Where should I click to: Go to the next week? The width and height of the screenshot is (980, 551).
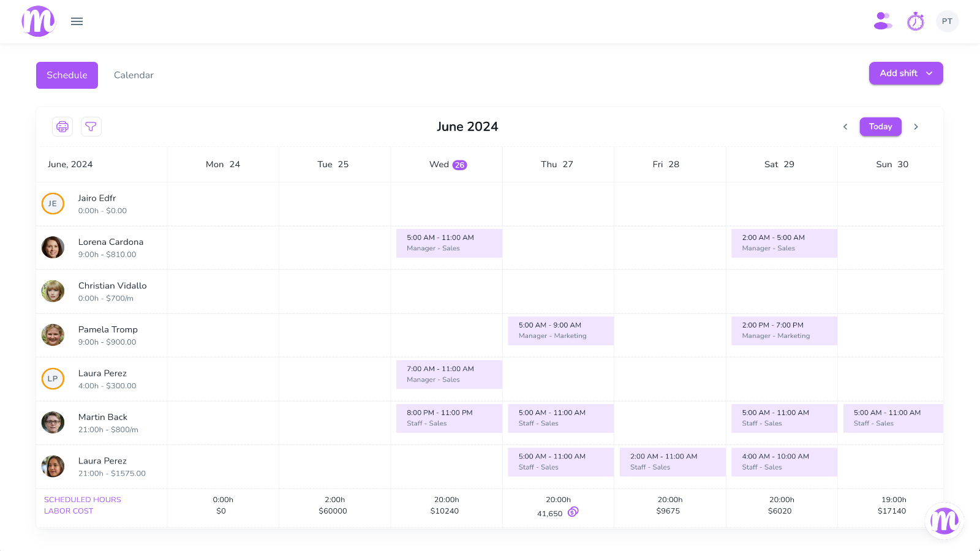(x=916, y=127)
